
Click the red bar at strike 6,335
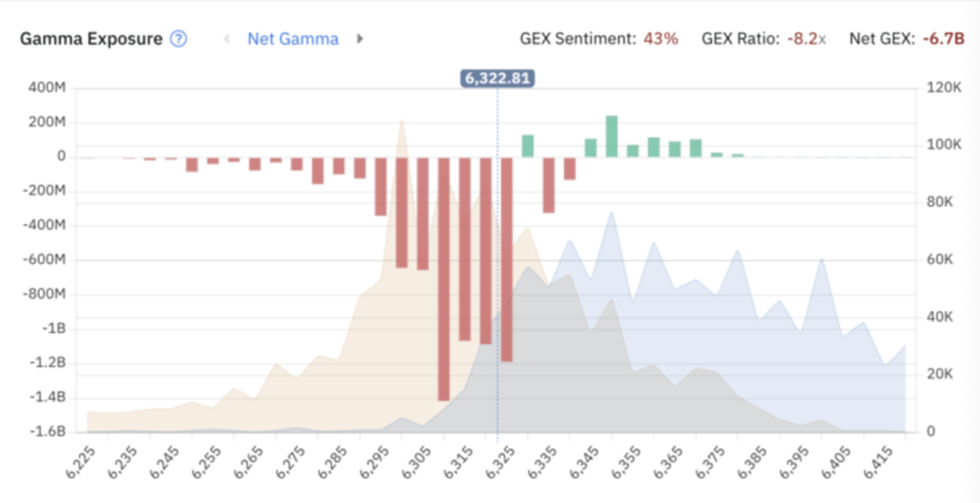tap(549, 185)
